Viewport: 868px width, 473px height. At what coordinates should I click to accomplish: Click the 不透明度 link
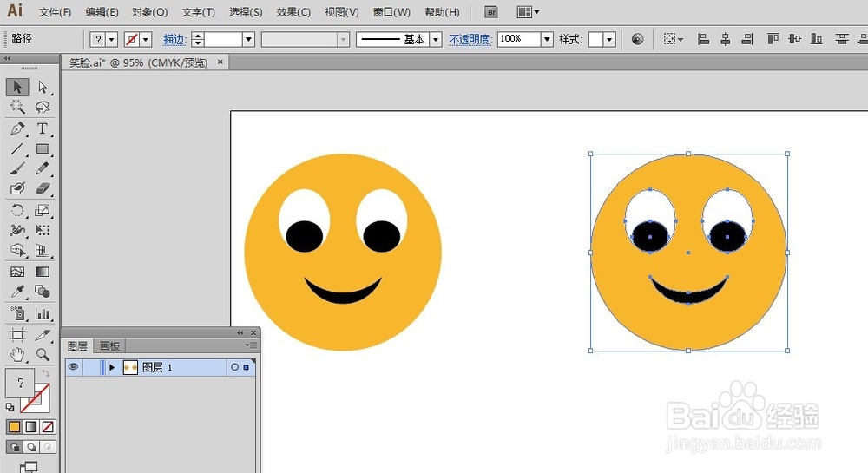point(470,39)
